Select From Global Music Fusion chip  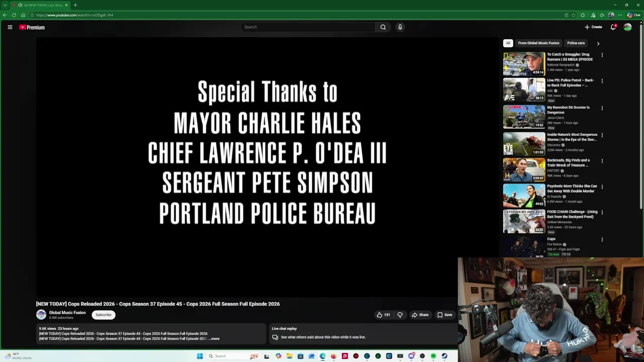point(538,43)
